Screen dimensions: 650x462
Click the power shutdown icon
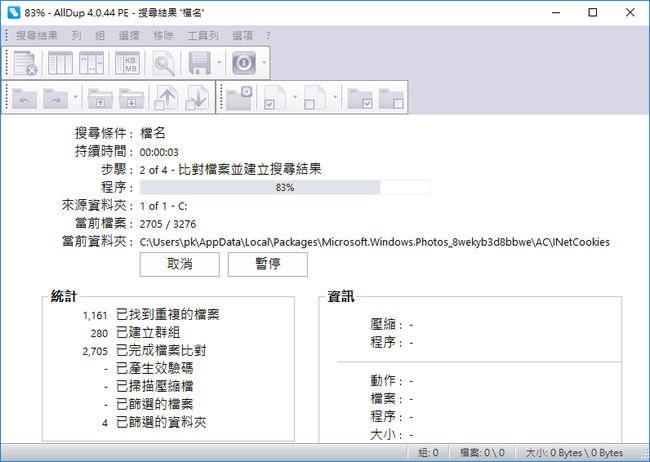pos(244,63)
